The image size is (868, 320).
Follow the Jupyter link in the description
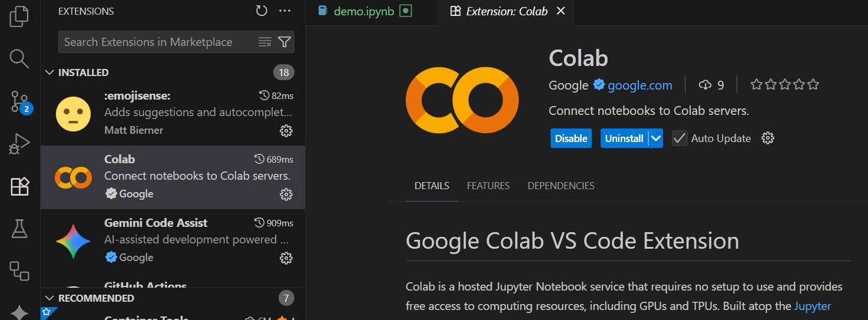point(813,306)
